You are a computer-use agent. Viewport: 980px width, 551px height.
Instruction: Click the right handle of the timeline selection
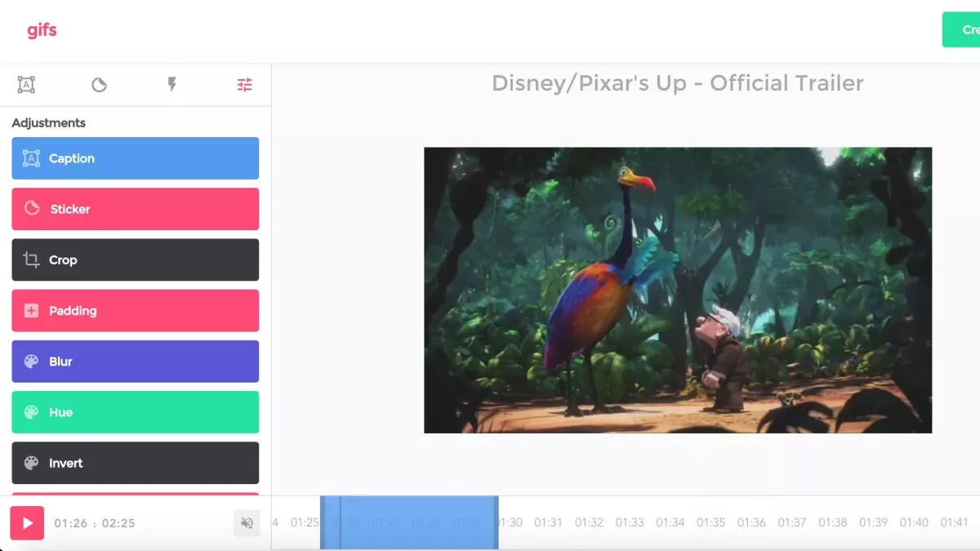(496, 522)
